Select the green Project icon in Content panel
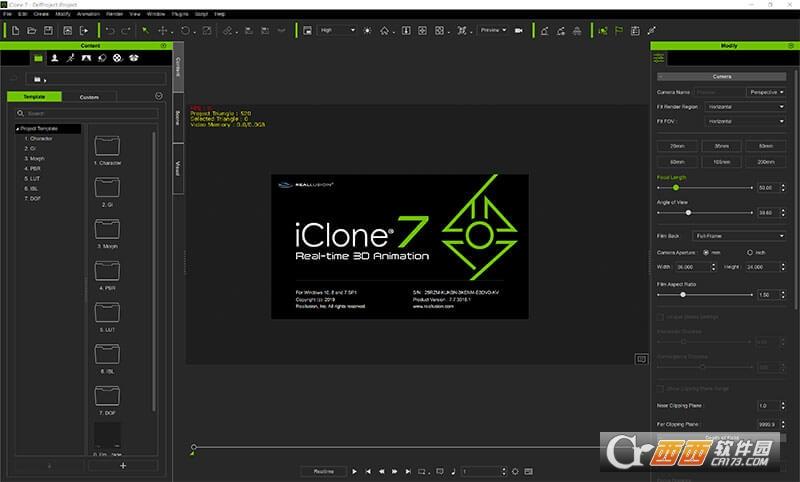 coord(38,58)
